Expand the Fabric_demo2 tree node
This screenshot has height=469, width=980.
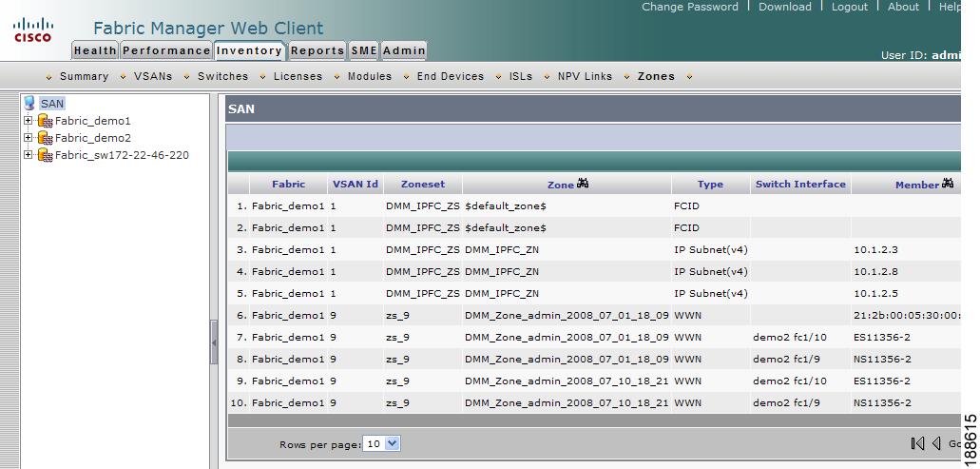click(28, 137)
